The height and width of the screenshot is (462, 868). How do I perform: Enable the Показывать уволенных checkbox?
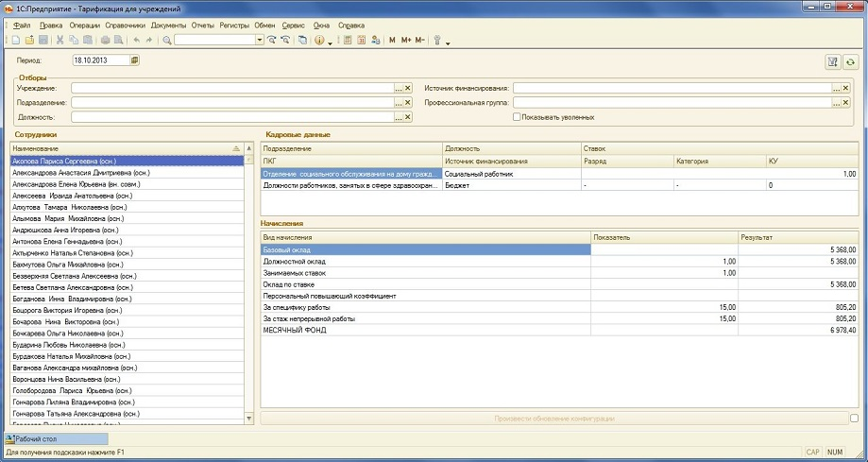[517, 117]
